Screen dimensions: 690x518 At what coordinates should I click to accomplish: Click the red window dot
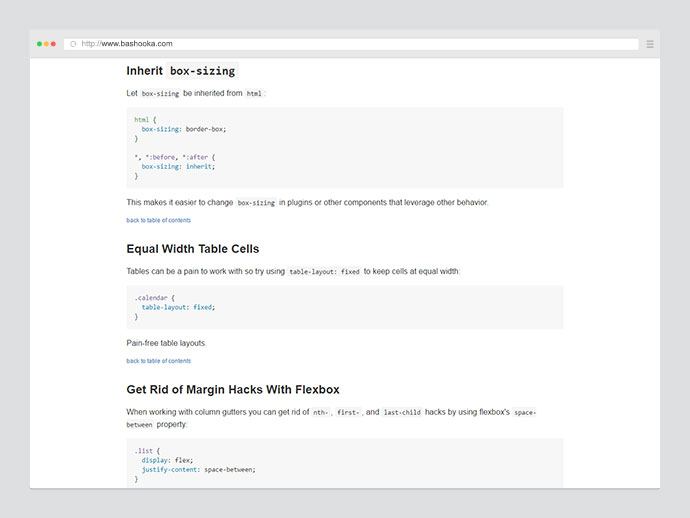[53, 44]
